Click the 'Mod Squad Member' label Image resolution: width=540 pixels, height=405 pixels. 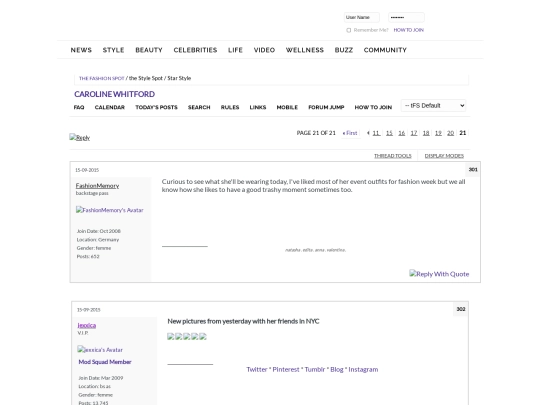click(105, 362)
